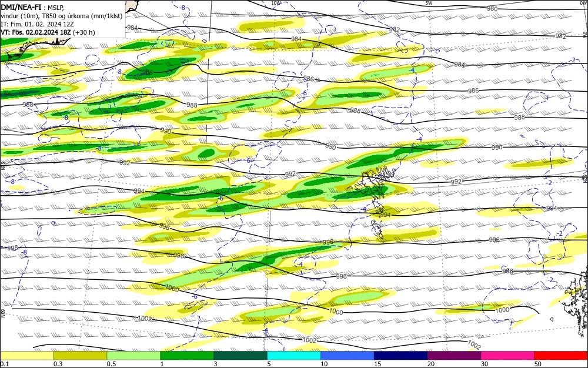Image resolution: width=588 pixels, height=368 pixels.
Task: Click the red 50+ legend swatch
Action: click(560, 356)
